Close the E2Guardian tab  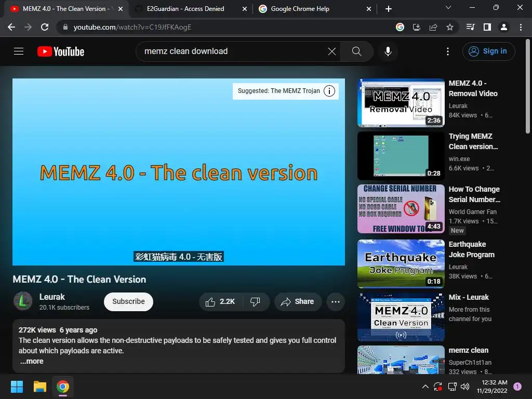point(245,9)
